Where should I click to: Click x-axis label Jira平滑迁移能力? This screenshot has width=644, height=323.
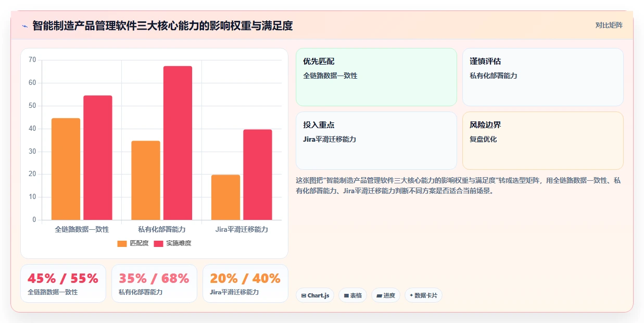(x=242, y=229)
